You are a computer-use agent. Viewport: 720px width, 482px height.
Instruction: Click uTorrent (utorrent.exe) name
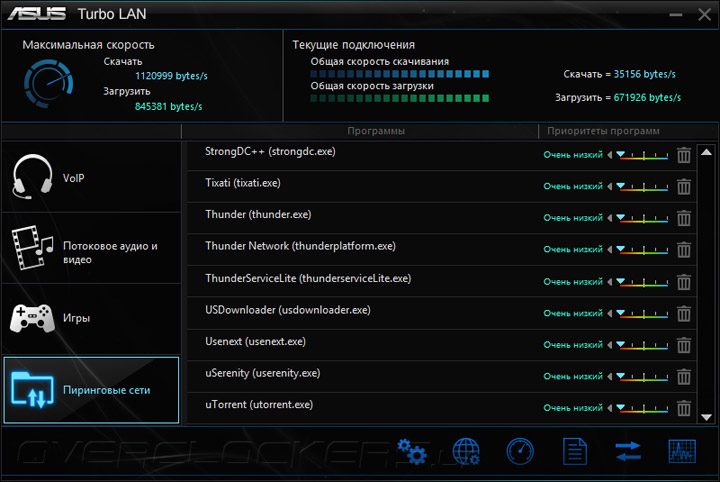click(259, 405)
